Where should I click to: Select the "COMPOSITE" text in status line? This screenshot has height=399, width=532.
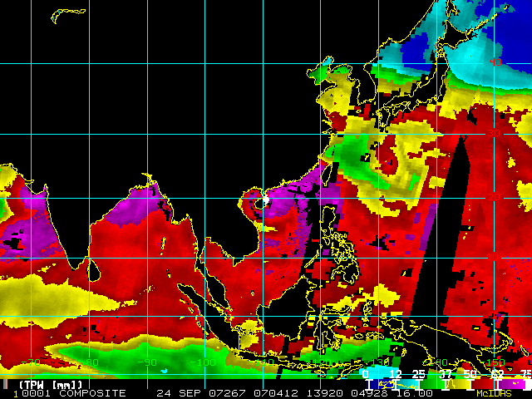tap(92, 393)
